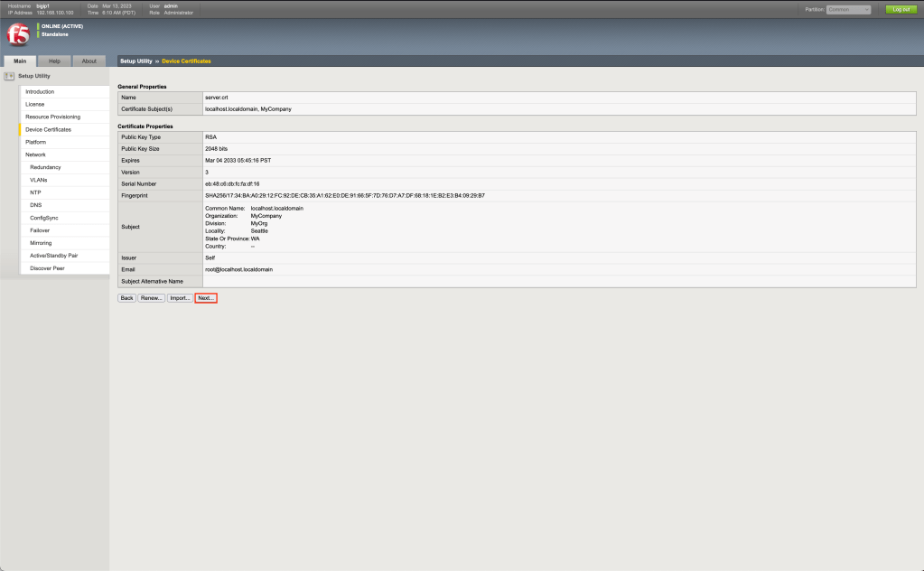Select License in Setup Utility menu
The width and height of the screenshot is (924, 571).
[x=34, y=104]
